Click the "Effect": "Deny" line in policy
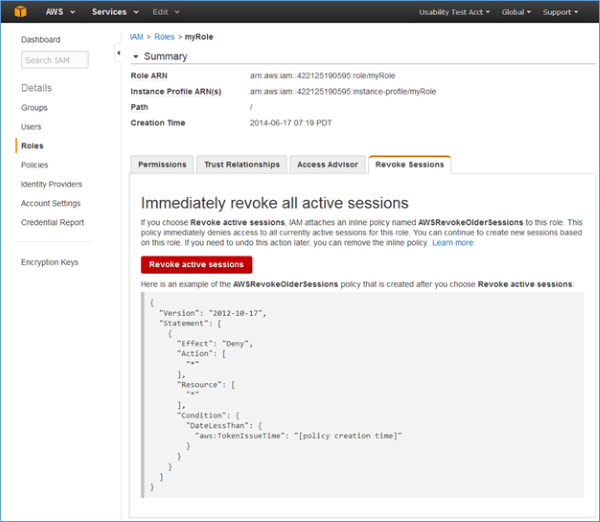This screenshot has width=600, height=522. click(x=215, y=344)
